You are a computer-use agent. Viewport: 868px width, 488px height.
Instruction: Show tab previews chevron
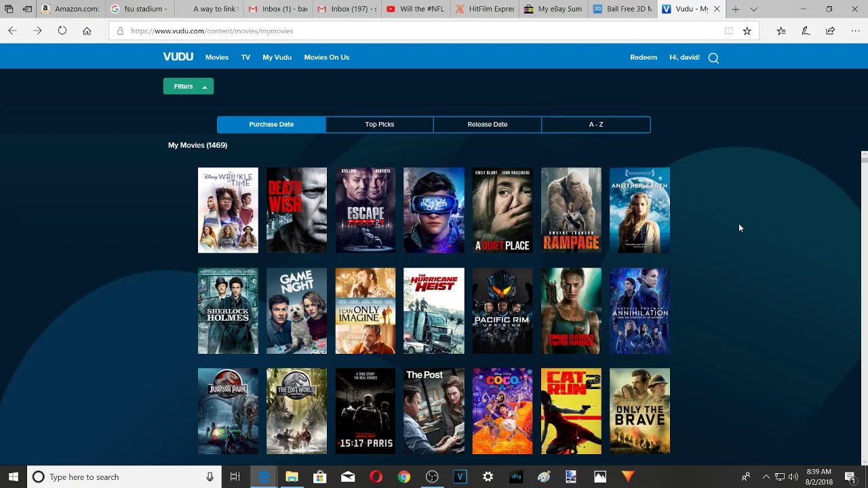tap(753, 9)
